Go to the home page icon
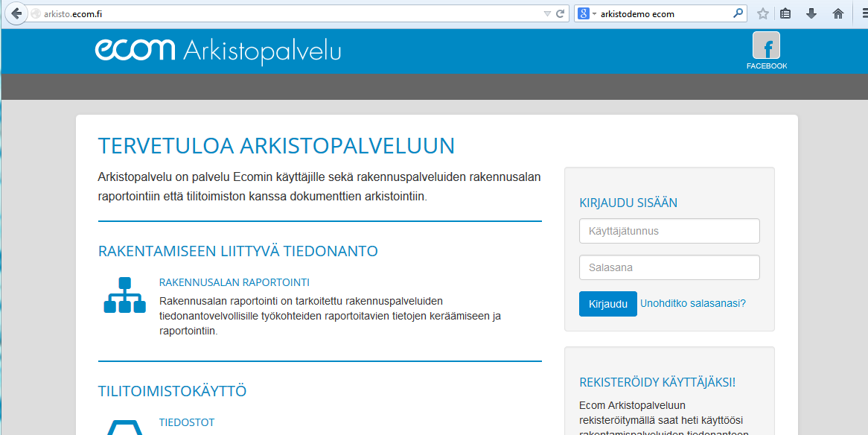This screenshot has width=868, height=435. (838, 14)
